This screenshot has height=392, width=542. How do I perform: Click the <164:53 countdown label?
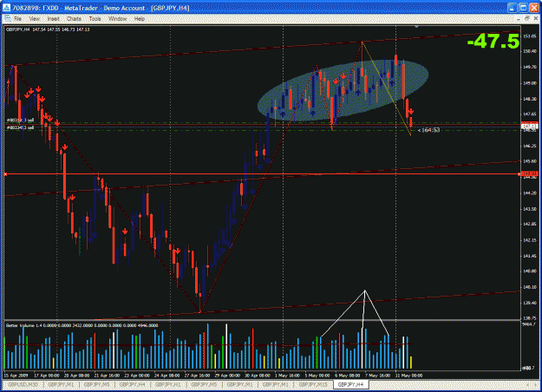428,130
